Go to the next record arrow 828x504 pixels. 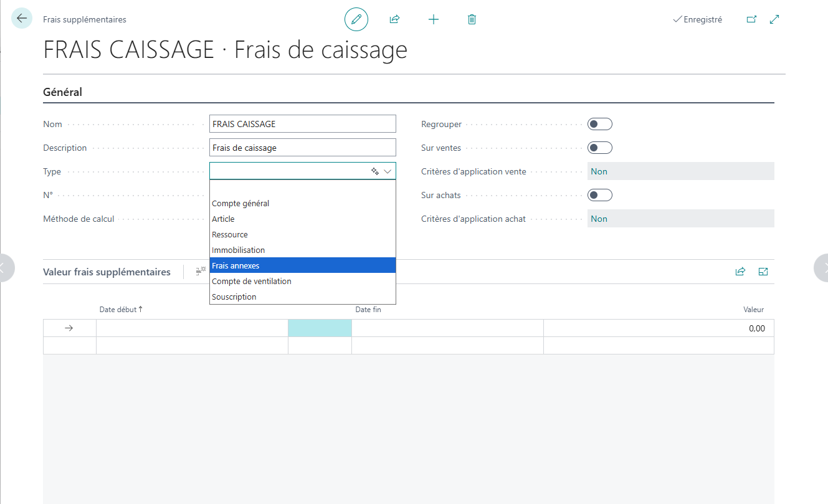pos(822,268)
